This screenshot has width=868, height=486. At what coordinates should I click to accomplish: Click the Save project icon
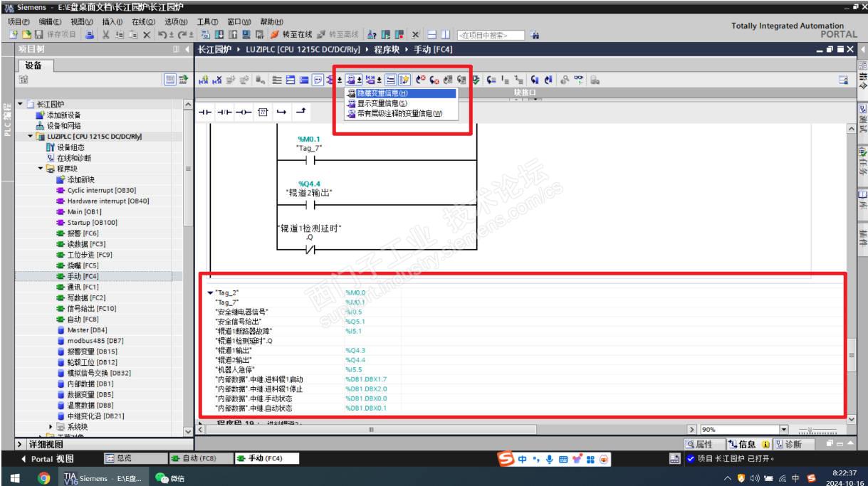click(x=38, y=34)
